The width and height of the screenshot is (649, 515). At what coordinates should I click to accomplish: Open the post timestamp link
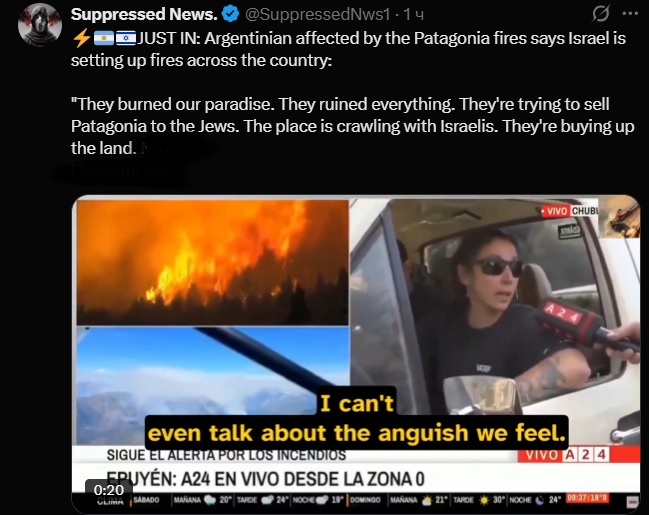[413, 14]
